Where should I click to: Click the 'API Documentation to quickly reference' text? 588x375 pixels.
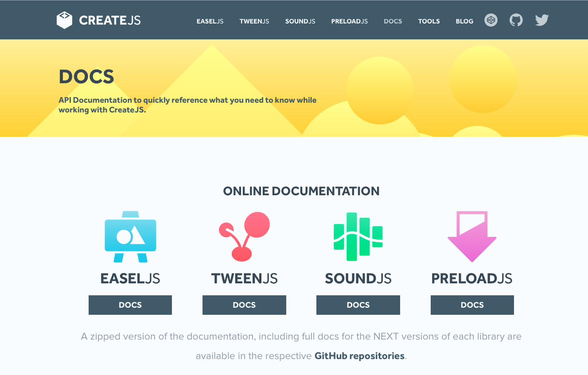187,105
